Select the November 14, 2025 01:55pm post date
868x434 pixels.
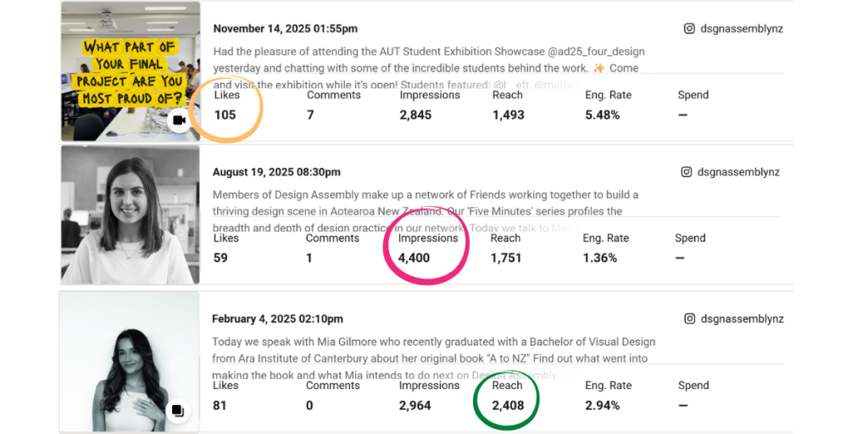pyautogui.click(x=285, y=29)
